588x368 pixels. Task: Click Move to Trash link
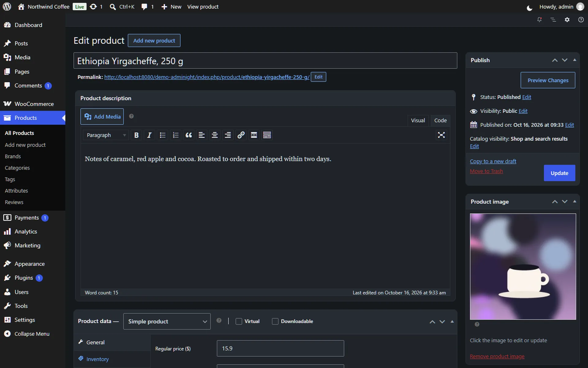click(x=486, y=171)
